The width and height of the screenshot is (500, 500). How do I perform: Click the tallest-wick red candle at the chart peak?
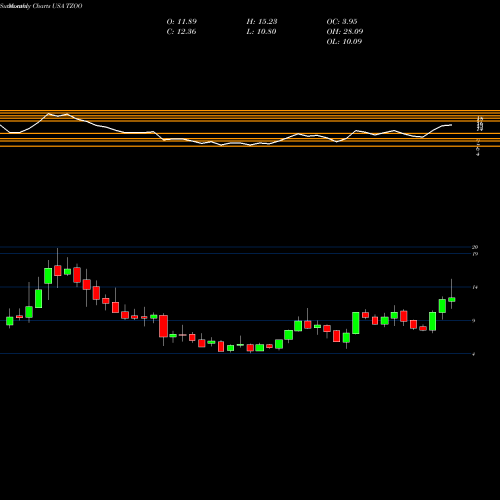tap(58, 270)
